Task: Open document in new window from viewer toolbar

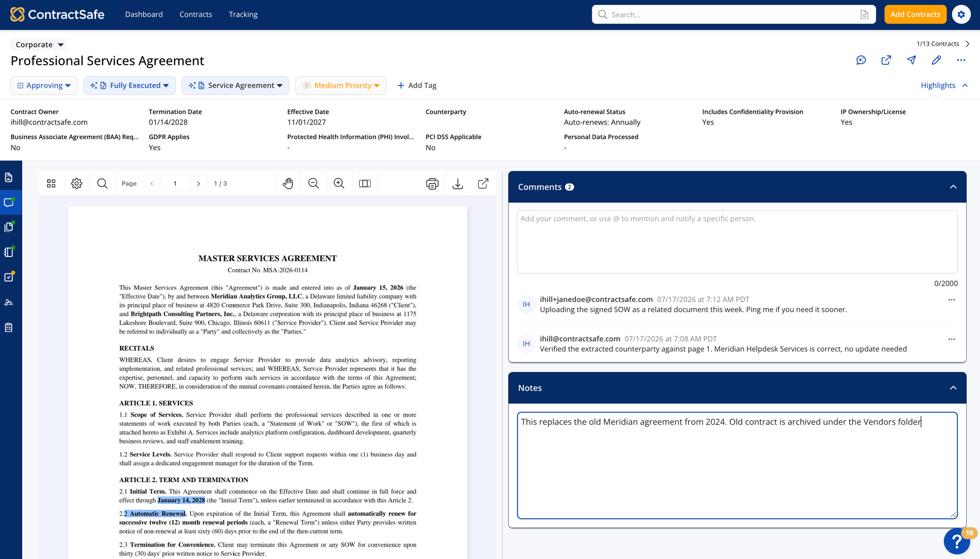Action: pyautogui.click(x=483, y=183)
